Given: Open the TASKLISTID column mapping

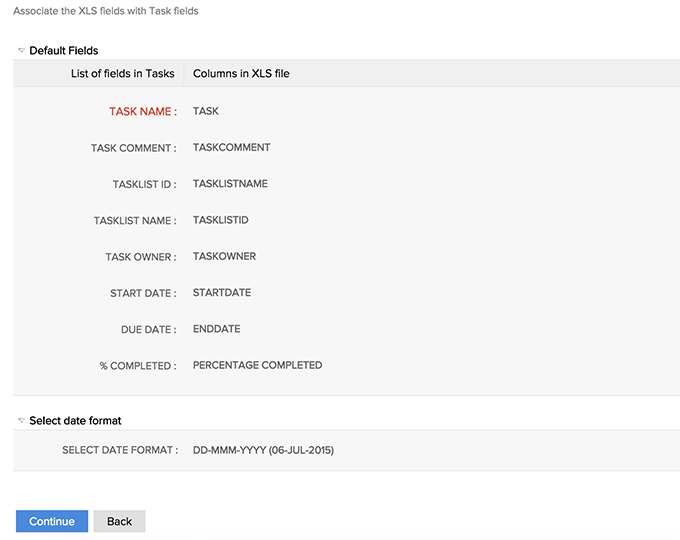Looking at the screenshot, I should (x=220, y=220).
